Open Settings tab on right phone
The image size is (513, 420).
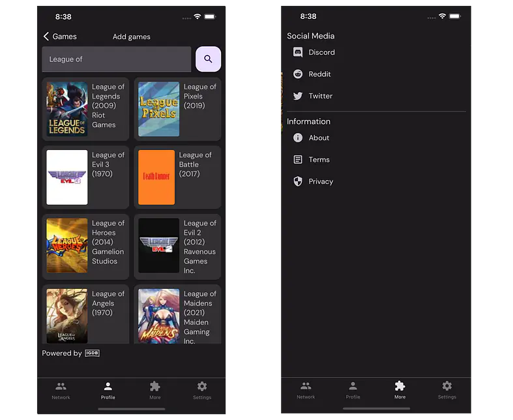(x=447, y=390)
